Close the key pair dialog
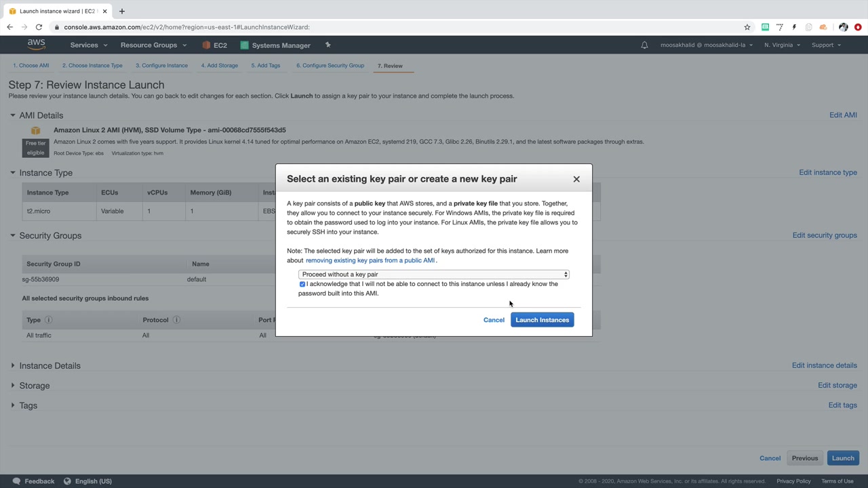The height and width of the screenshot is (488, 868). coord(576,179)
